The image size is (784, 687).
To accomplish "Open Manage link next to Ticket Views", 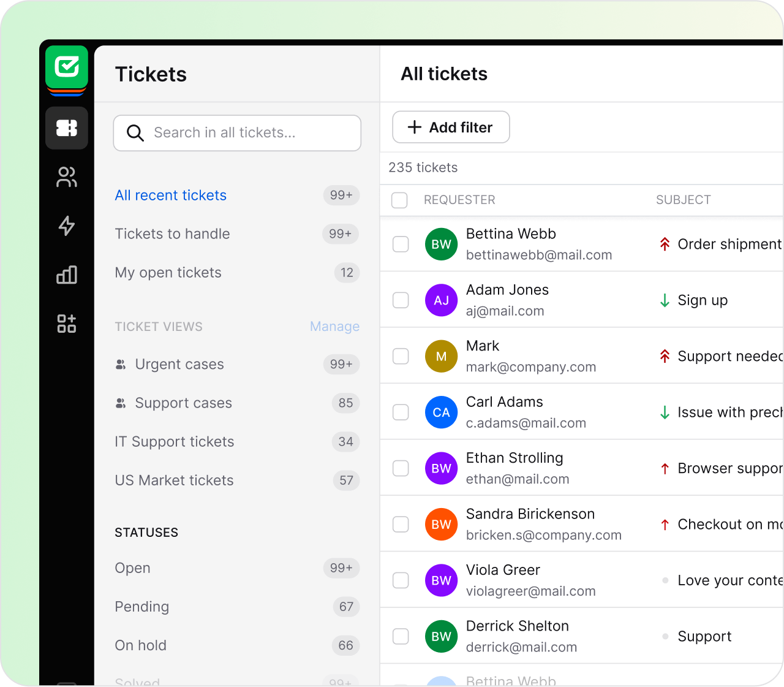I will point(334,327).
